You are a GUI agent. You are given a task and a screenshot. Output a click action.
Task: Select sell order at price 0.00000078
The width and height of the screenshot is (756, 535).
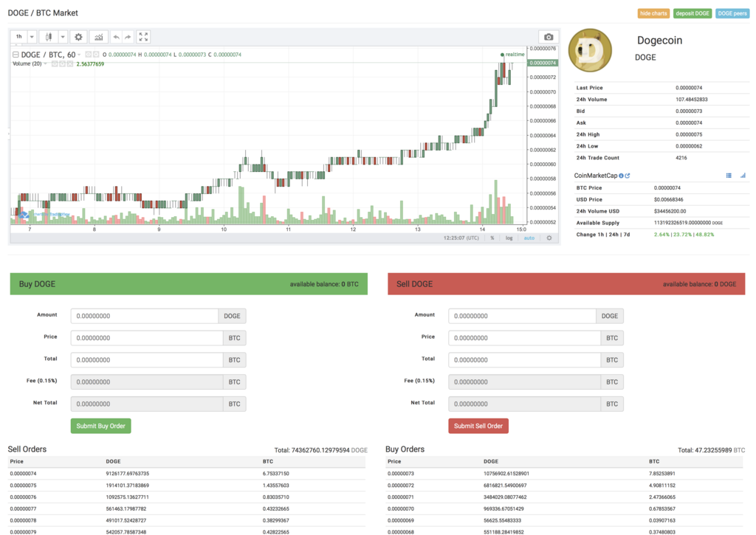[x=187, y=520]
